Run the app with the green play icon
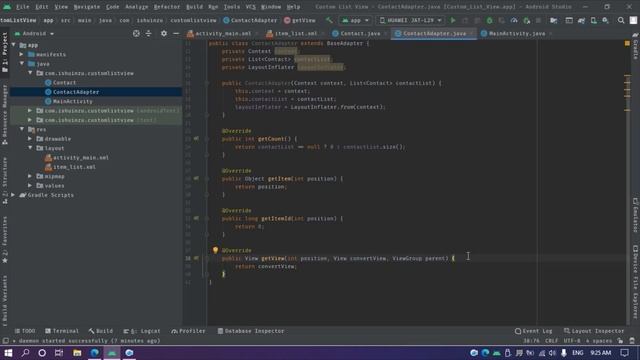 (x=453, y=20)
